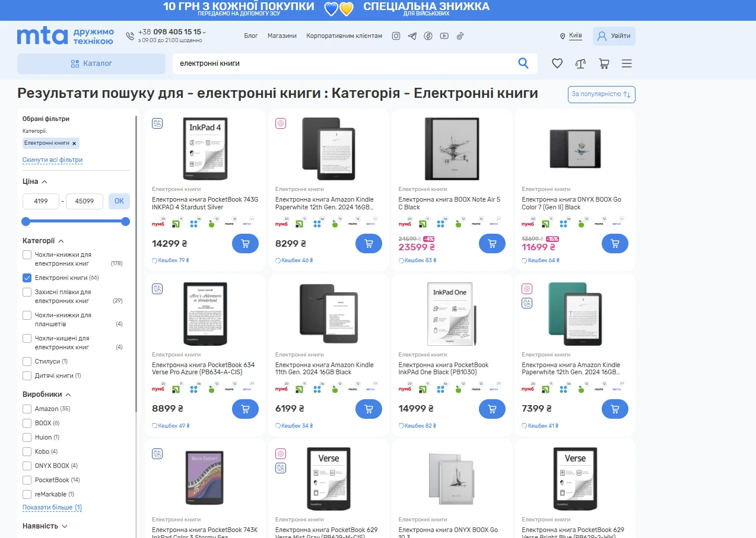The image size is (756, 538).
Task: Expand the Наявність filter section
Action: click(65, 526)
